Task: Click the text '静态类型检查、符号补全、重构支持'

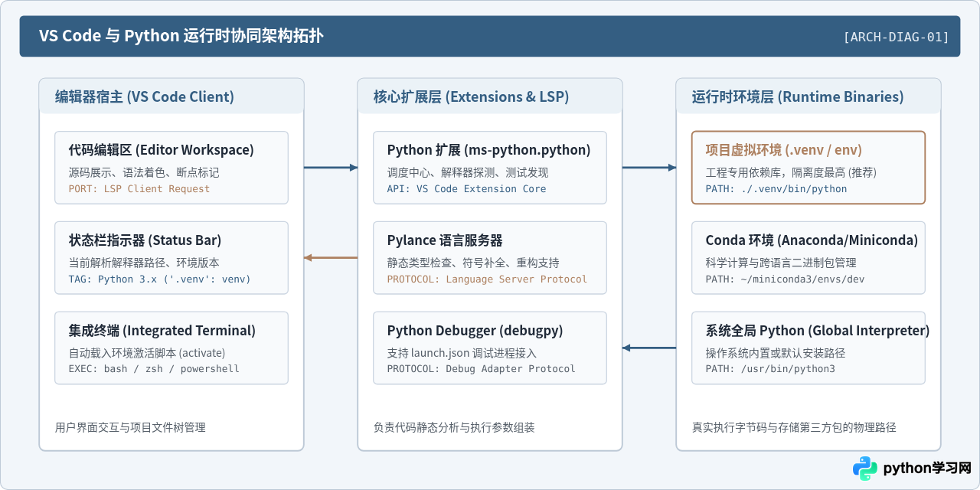Action: 473,263
